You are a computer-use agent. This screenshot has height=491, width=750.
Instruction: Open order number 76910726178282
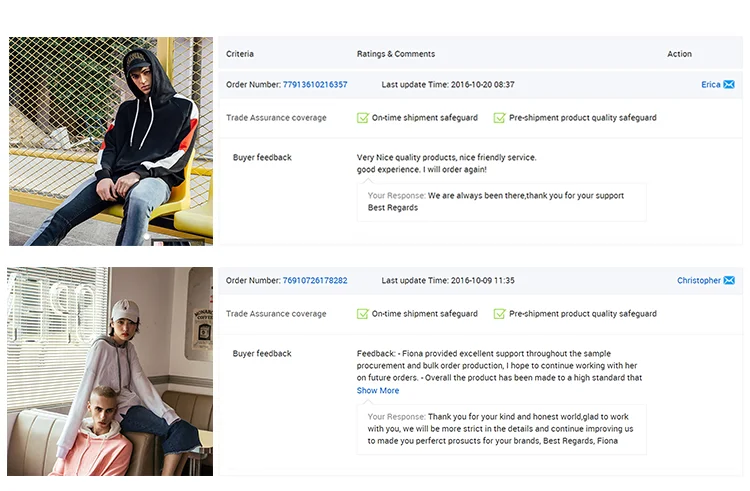(x=315, y=281)
